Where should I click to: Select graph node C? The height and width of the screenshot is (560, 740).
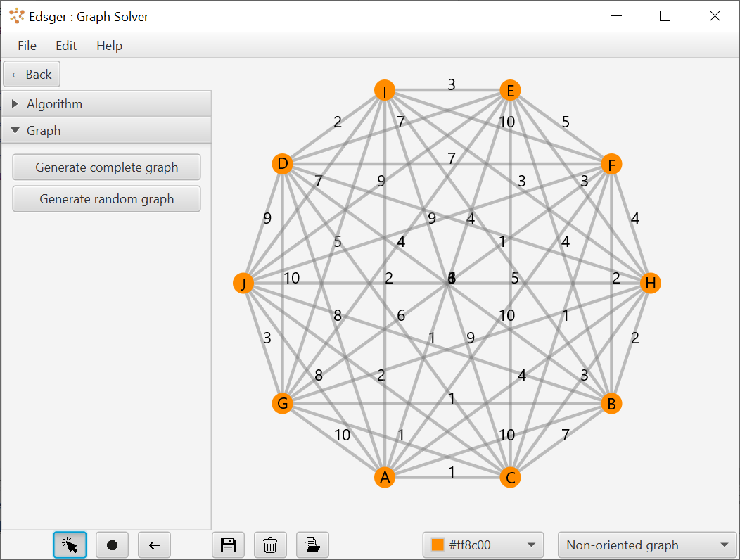click(x=510, y=478)
